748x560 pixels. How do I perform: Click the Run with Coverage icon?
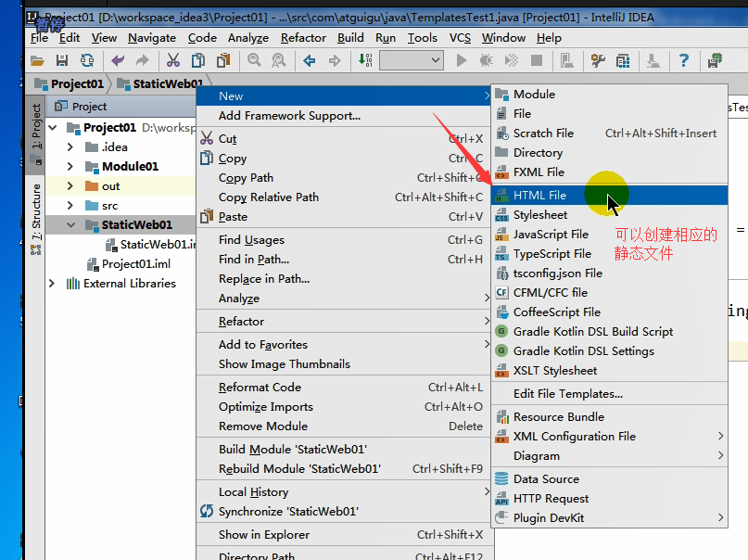click(x=512, y=60)
